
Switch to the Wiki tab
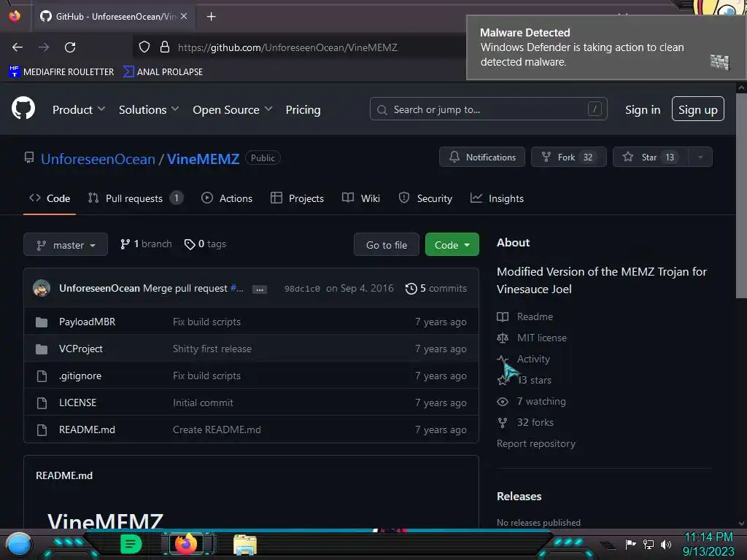pos(361,198)
